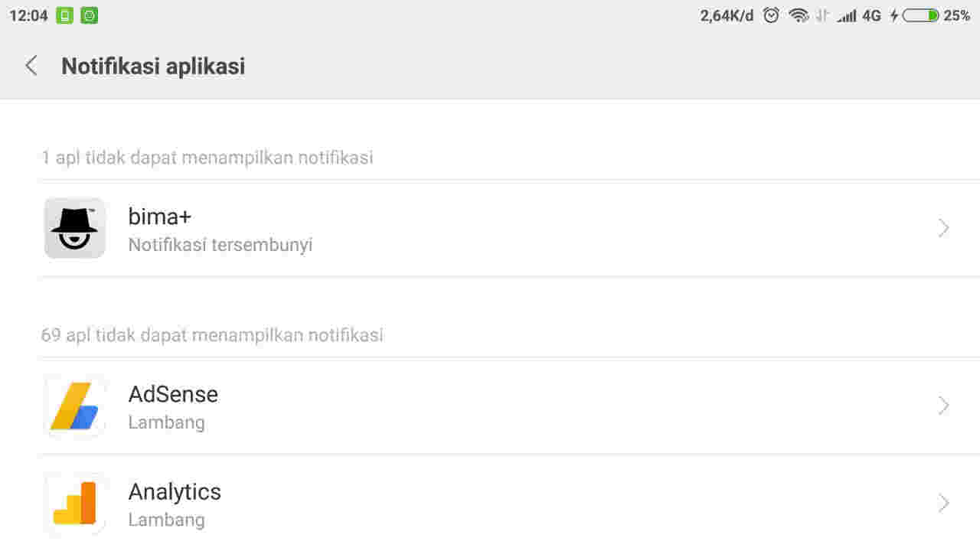Tap the alarm clock status bar icon
The width and height of the screenshot is (980, 551).
pos(771,15)
